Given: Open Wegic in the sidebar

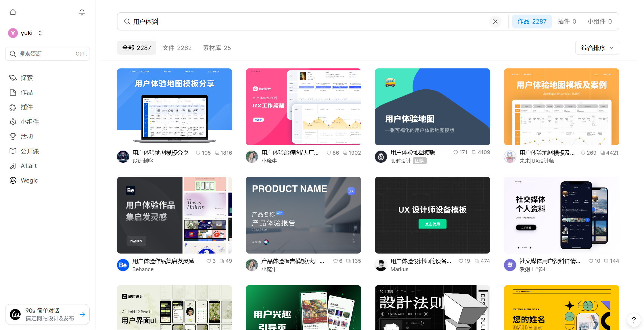Looking at the screenshot, I should point(29,181).
